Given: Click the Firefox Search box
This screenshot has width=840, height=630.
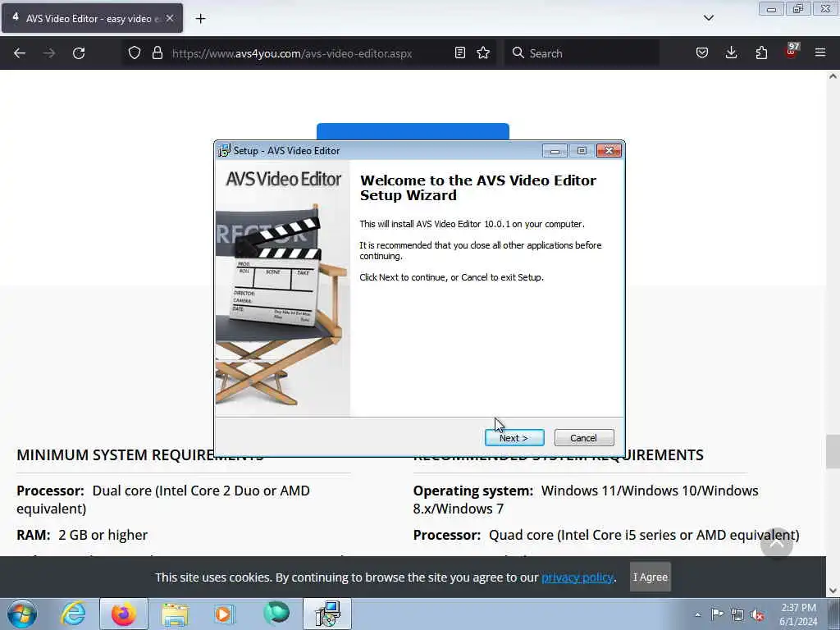Looking at the screenshot, I should click(582, 53).
